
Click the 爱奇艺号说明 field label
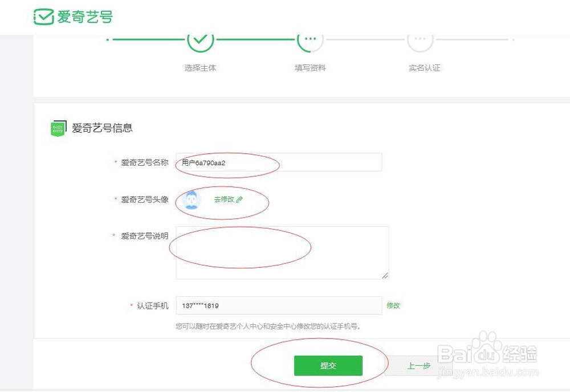(x=145, y=236)
